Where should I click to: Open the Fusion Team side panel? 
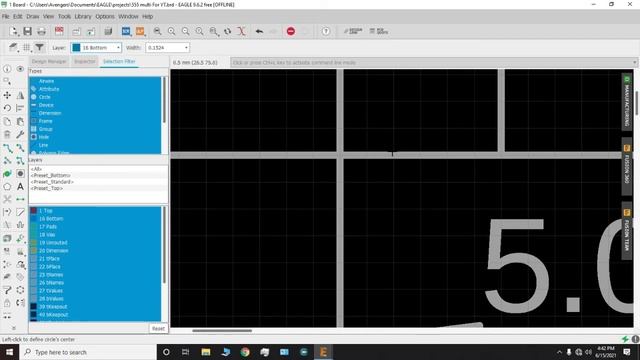click(627, 231)
